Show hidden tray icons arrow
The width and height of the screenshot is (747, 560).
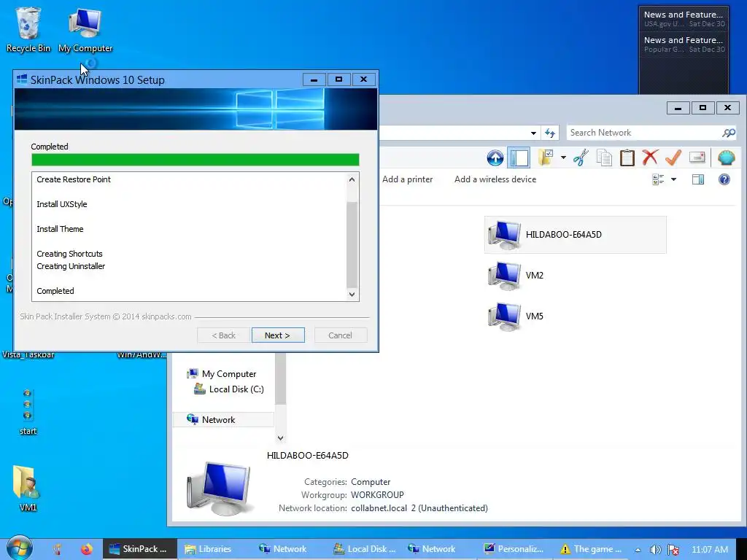coord(638,550)
